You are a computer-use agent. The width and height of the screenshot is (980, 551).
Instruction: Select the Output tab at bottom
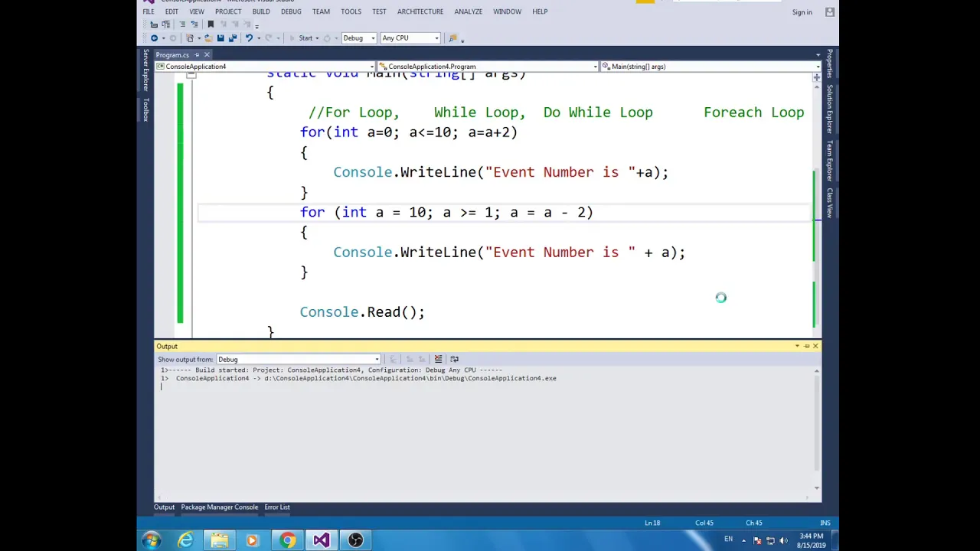164,507
